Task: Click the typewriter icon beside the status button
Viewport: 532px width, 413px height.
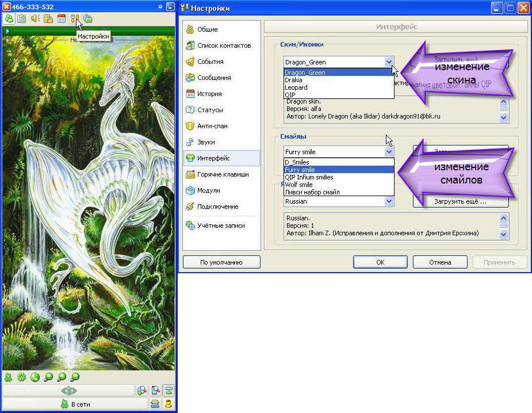Action: tap(155, 404)
